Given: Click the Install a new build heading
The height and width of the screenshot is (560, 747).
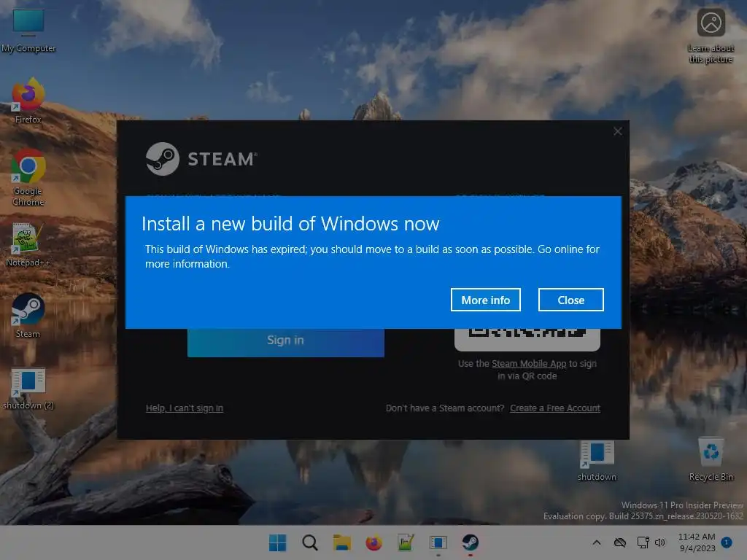Looking at the screenshot, I should point(290,224).
